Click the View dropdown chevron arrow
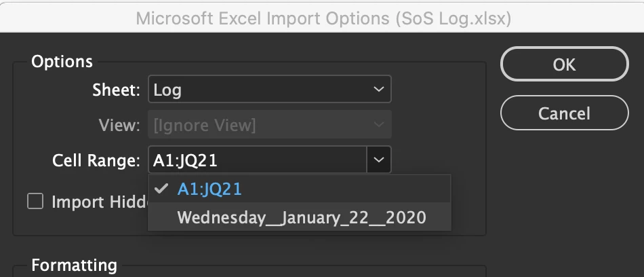This screenshot has height=277, width=644. [x=378, y=126]
